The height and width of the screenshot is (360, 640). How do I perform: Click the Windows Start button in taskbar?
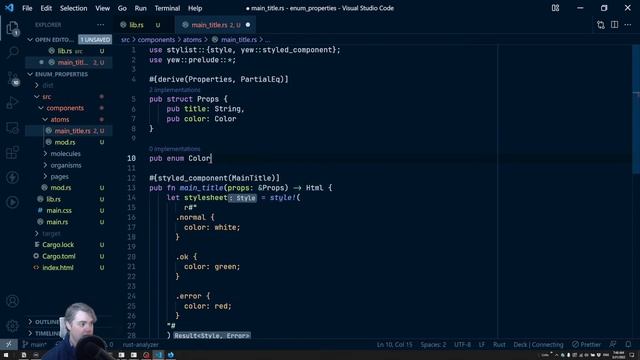click(6, 355)
